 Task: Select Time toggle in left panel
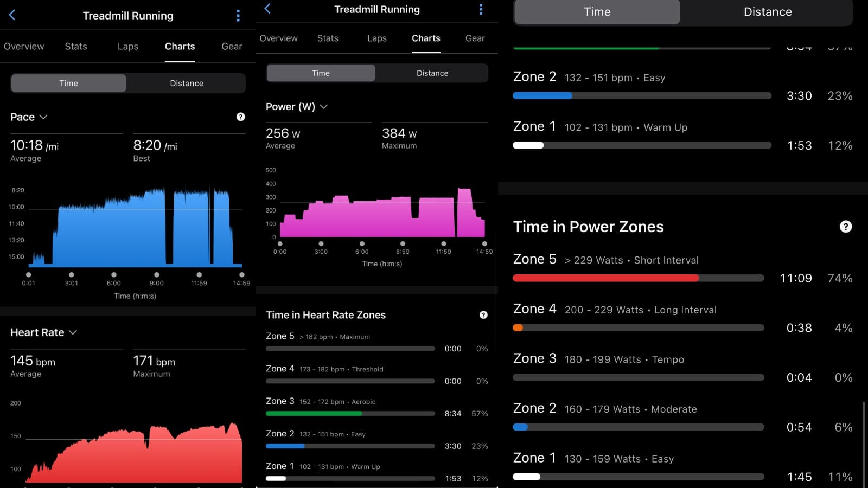(69, 83)
